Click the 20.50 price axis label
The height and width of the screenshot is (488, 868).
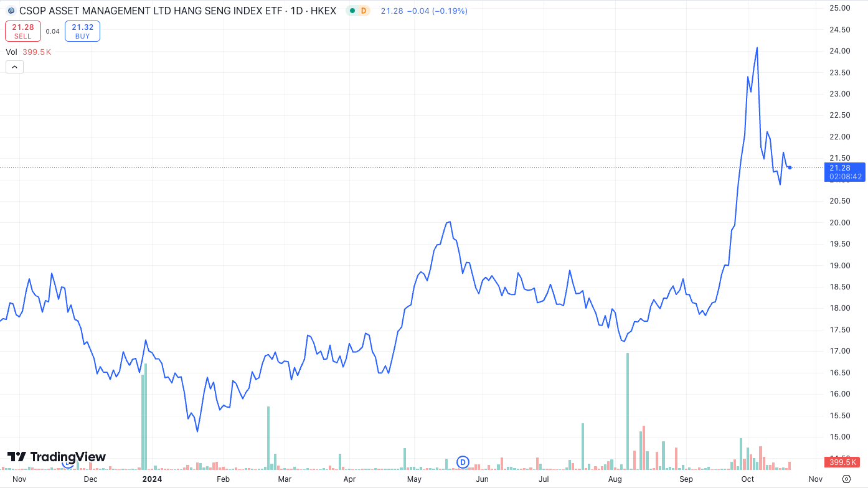[x=840, y=201]
